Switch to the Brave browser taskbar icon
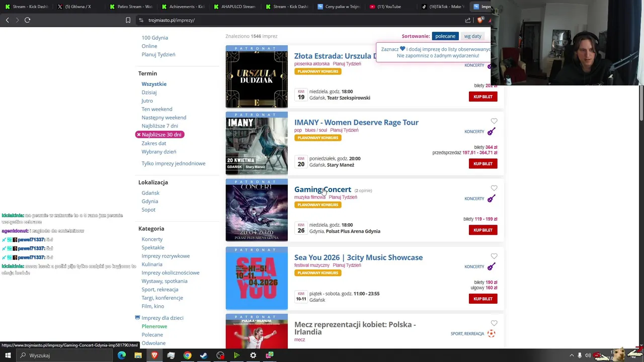The image size is (644, 362). pos(154,355)
